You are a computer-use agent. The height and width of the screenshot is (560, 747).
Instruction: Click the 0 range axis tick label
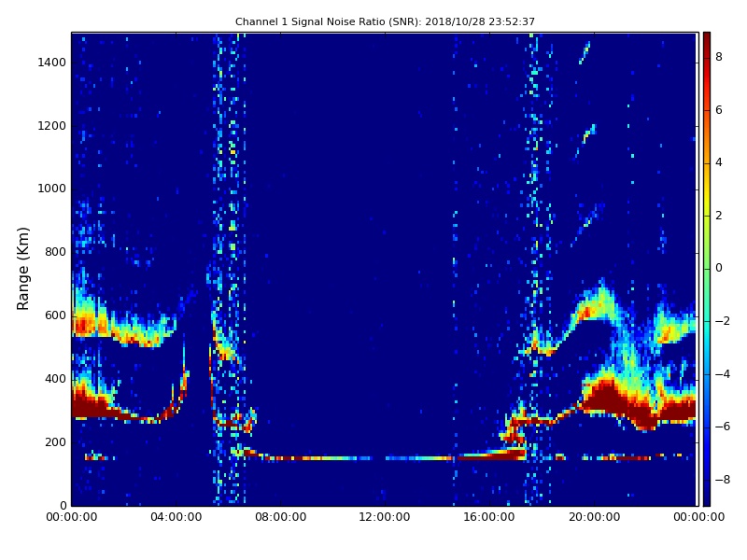[x=63, y=505]
